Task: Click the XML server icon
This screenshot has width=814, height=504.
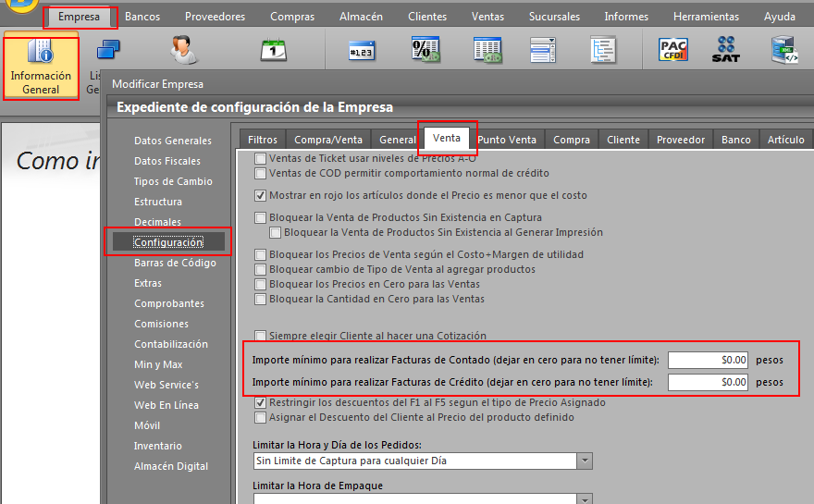Action: 783,50
